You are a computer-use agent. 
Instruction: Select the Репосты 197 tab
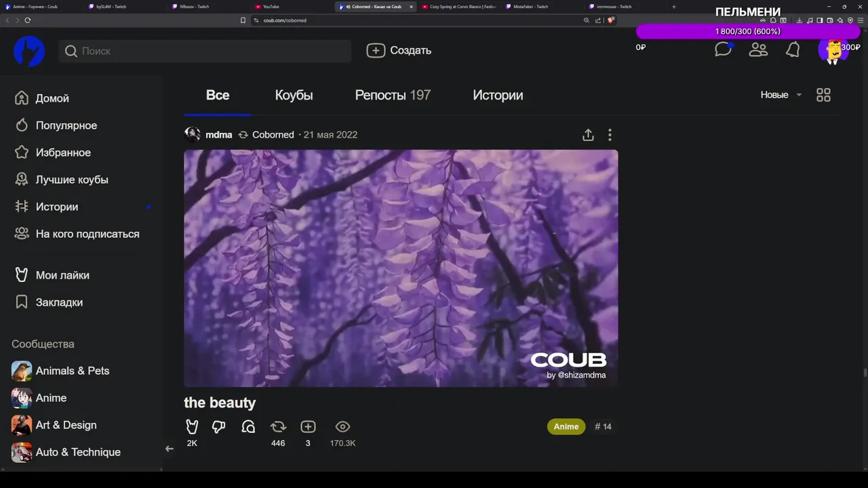(x=393, y=96)
